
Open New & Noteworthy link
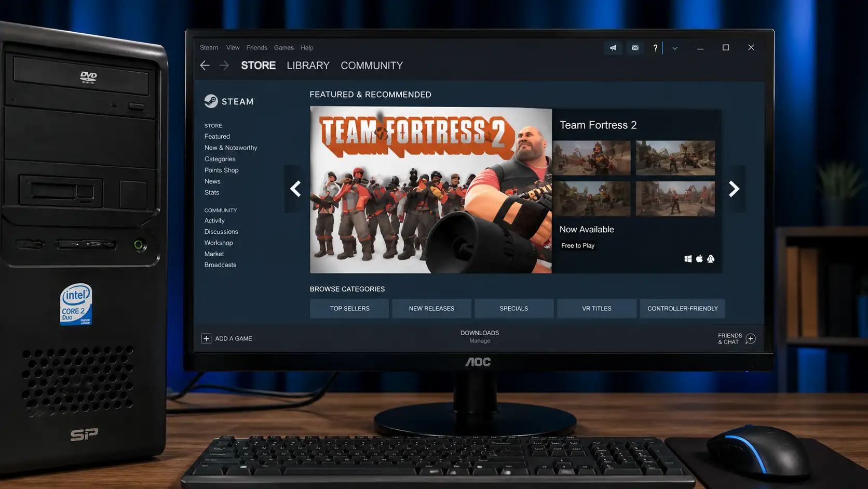click(231, 148)
